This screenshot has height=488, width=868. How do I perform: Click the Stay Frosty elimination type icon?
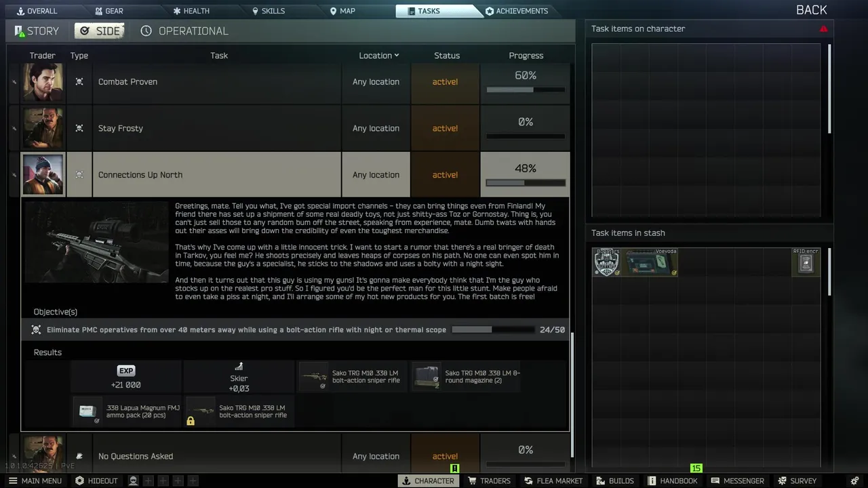tap(79, 128)
